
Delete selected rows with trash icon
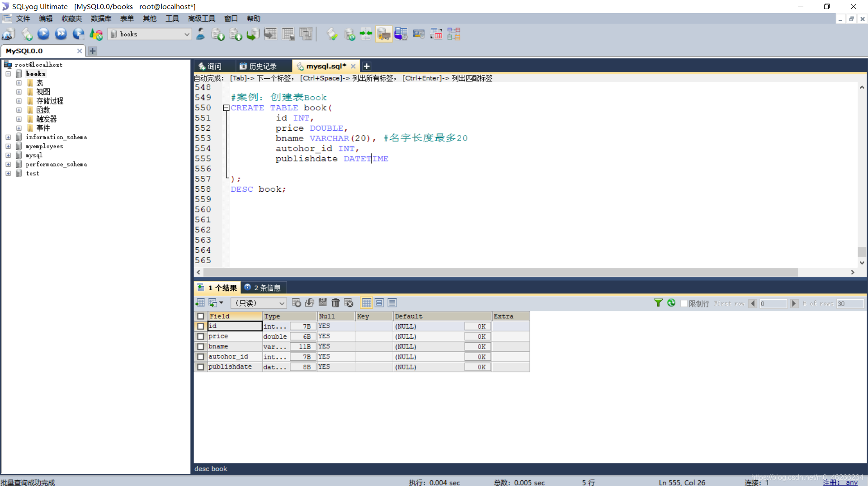pos(335,303)
